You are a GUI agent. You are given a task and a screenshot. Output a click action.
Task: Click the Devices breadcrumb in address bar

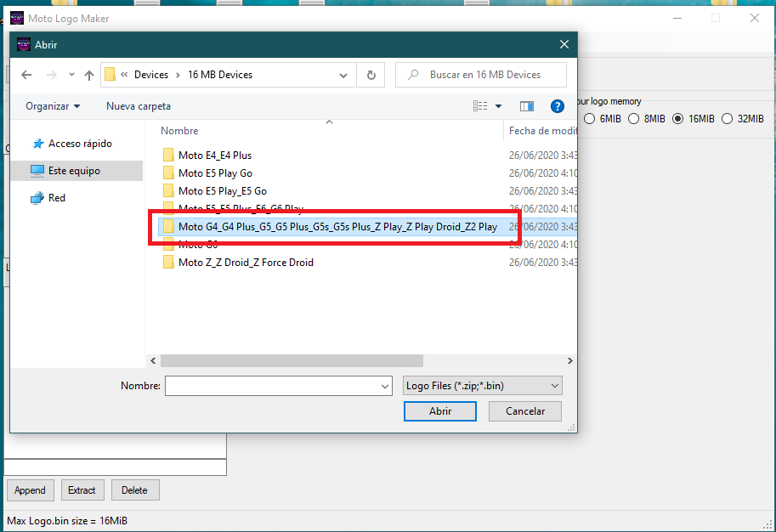point(151,75)
